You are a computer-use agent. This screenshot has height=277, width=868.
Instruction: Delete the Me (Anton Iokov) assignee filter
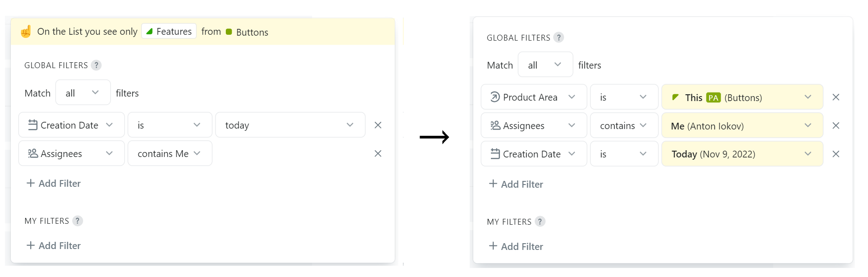tap(836, 126)
